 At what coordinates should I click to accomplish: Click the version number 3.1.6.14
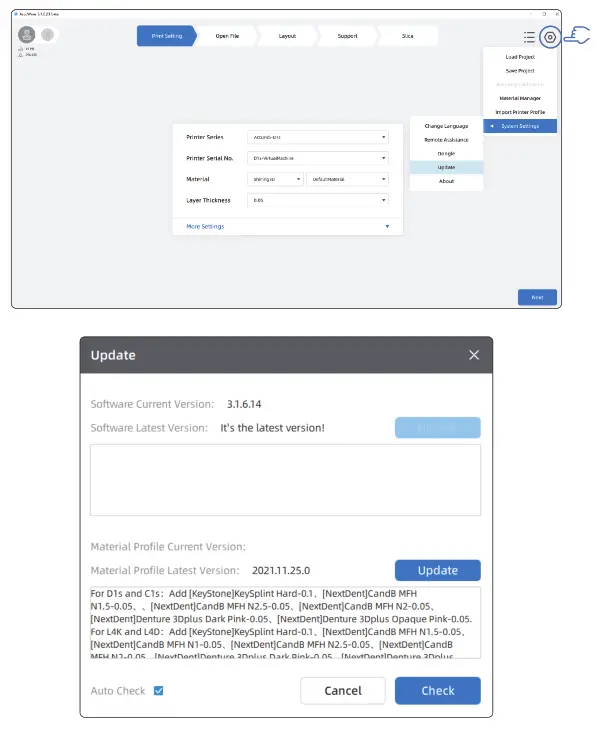(x=244, y=404)
